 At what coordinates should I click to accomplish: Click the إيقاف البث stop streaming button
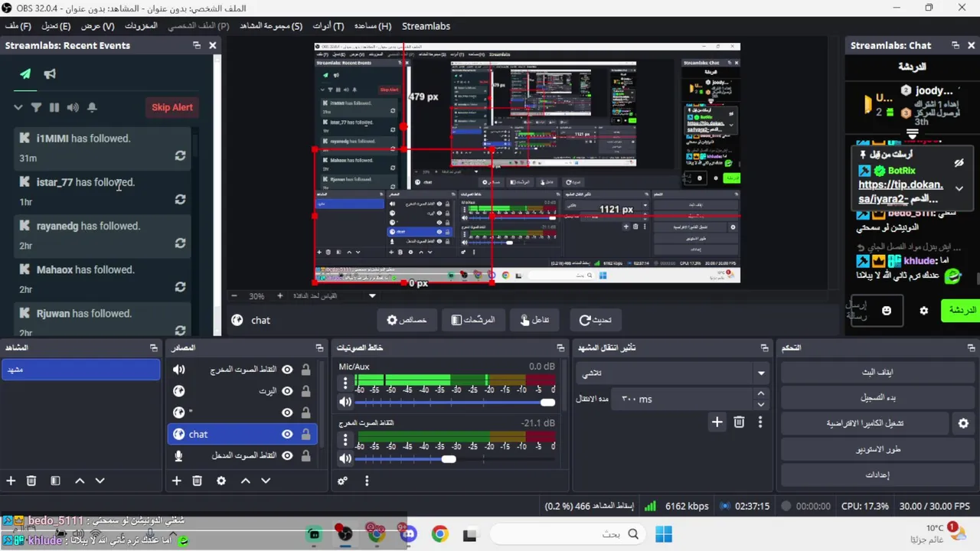877,373
